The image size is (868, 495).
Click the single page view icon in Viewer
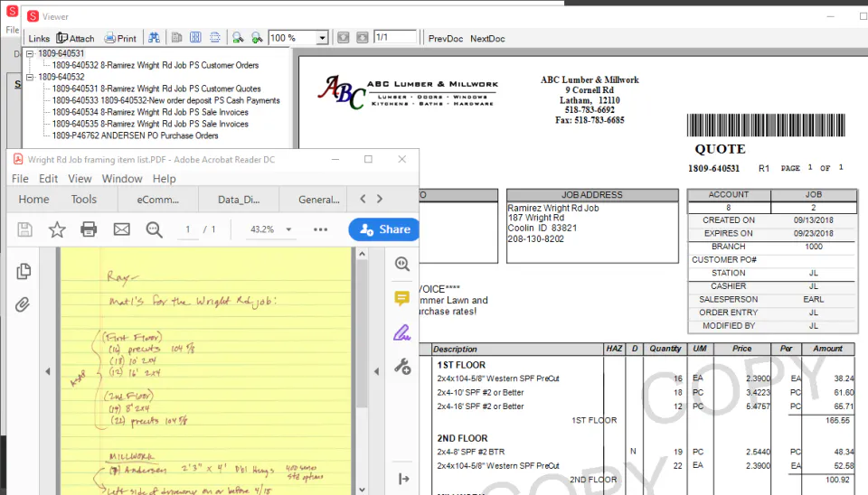click(x=176, y=38)
